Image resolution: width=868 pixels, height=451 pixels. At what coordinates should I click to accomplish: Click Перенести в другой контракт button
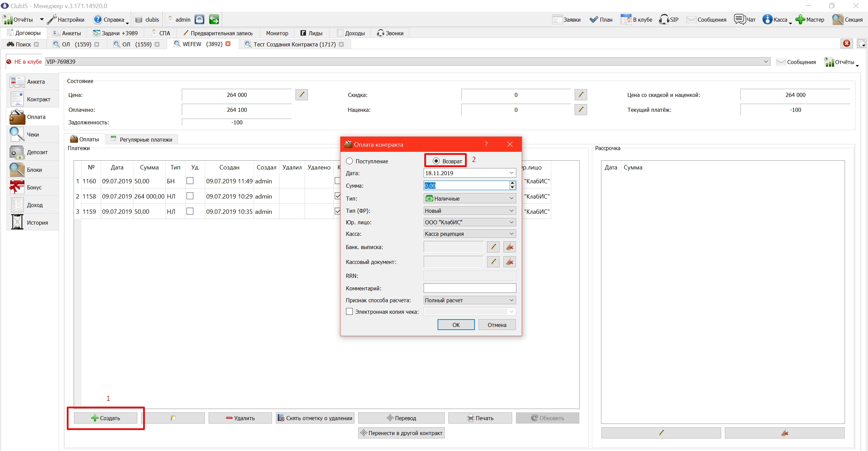point(401,433)
